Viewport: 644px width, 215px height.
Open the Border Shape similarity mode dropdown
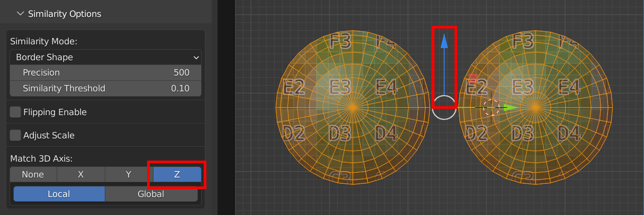(106, 57)
